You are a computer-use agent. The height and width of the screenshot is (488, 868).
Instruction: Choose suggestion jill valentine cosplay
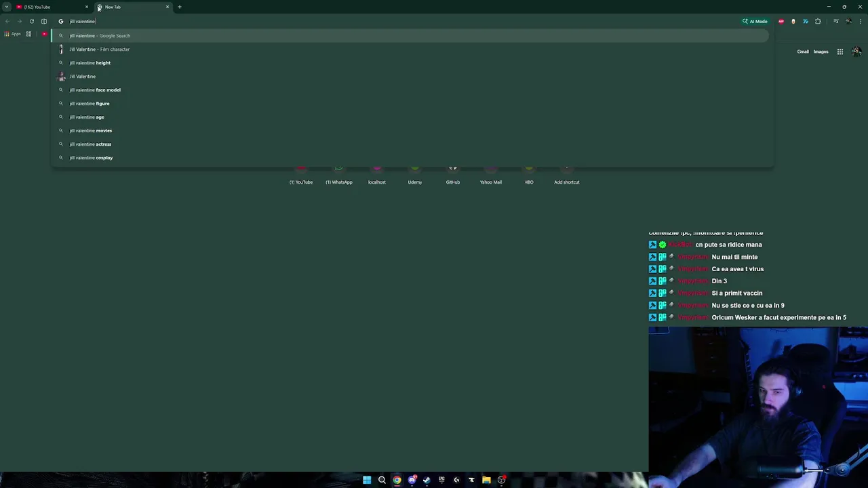pyautogui.click(x=411, y=157)
